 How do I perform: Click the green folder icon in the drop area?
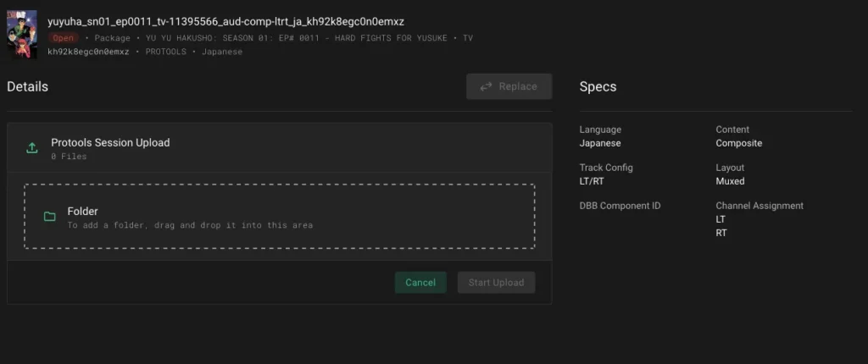(x=50, y=217)
